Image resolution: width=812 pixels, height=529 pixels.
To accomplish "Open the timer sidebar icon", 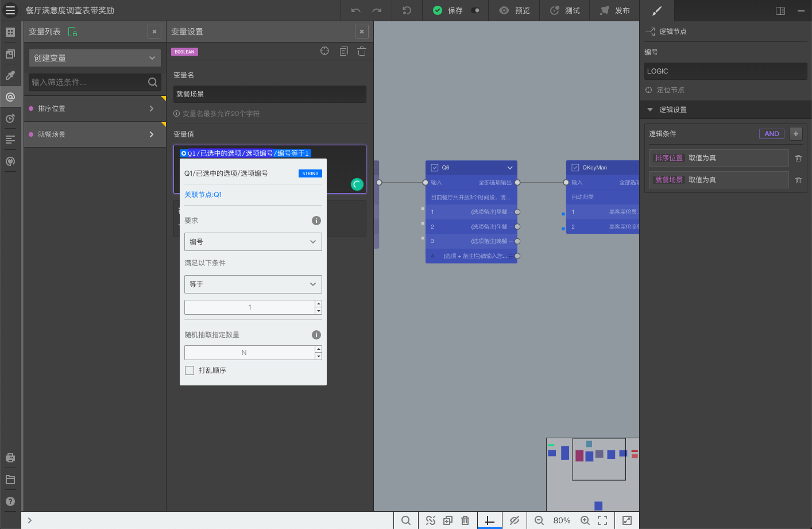I will click(10, 118).
